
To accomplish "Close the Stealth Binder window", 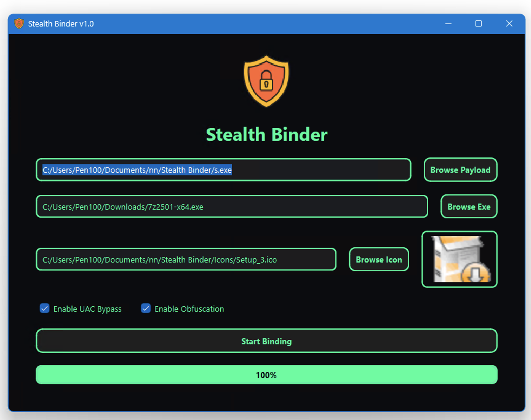I will [509, 24].
